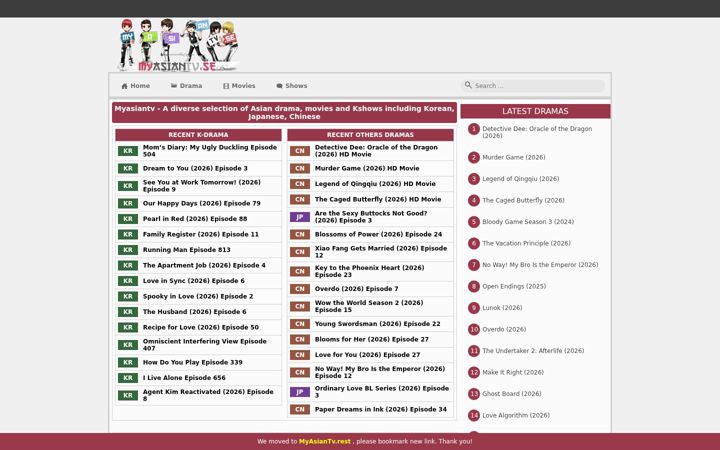Open The Husband (2026) Episode 6
This screenshot has width=720, height=450.
pos(195,312)
